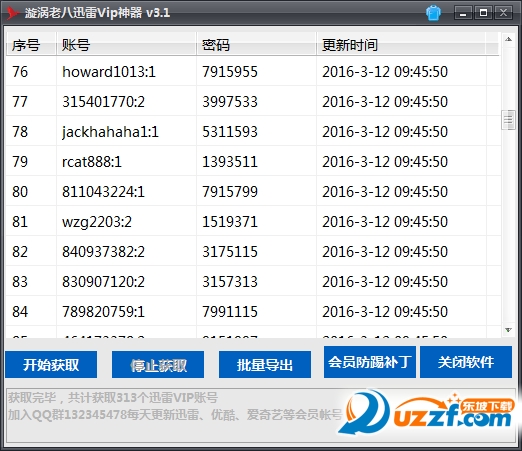Select account rcat888:1

[x=92, y=162]
